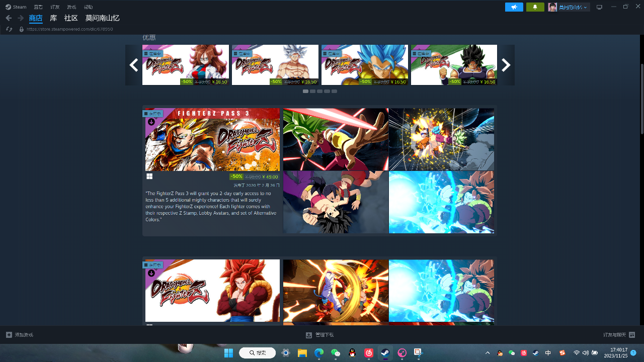644x362 pixels.
Task: View the blue energy blast screenshot in Pass 3
Action: (441, 202)
